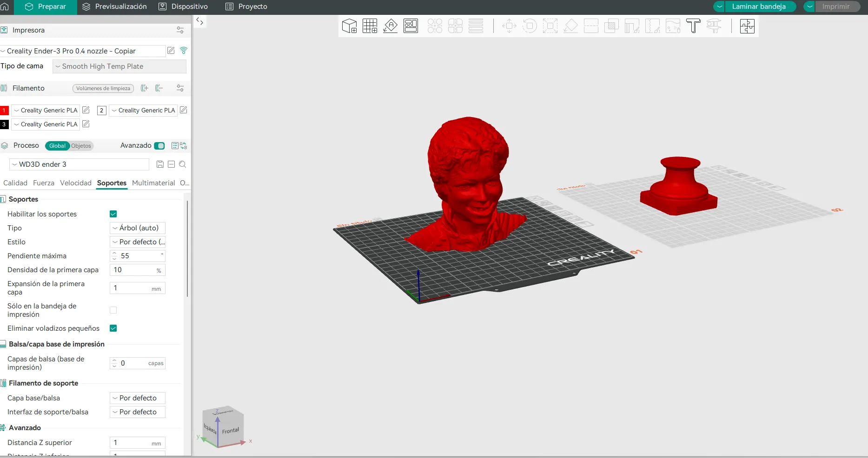This screenshot has width=868, height=458.
Task: Open the Laminar bandeja dropdown arrow
Action: click(719, 7)
